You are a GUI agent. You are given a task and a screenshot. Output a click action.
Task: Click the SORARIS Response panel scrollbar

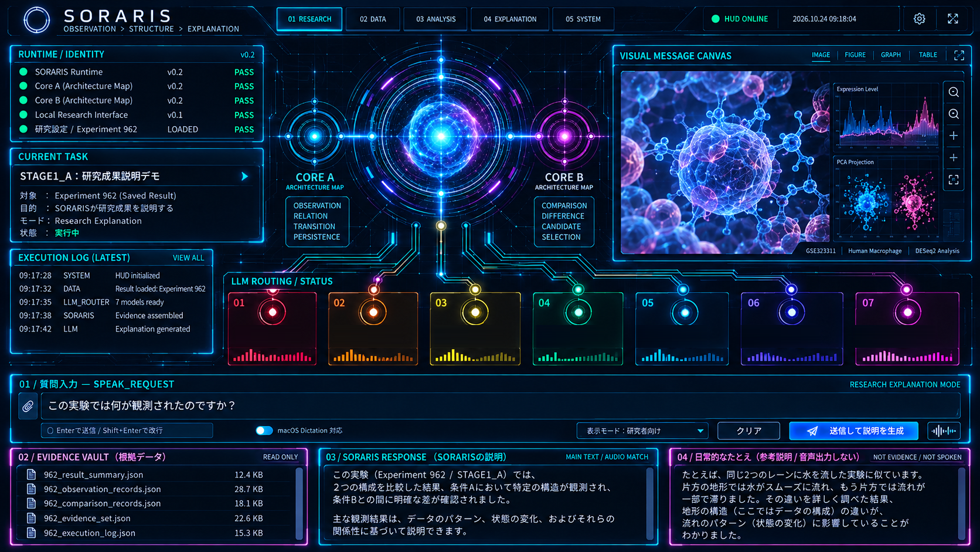tap(649, 503)
